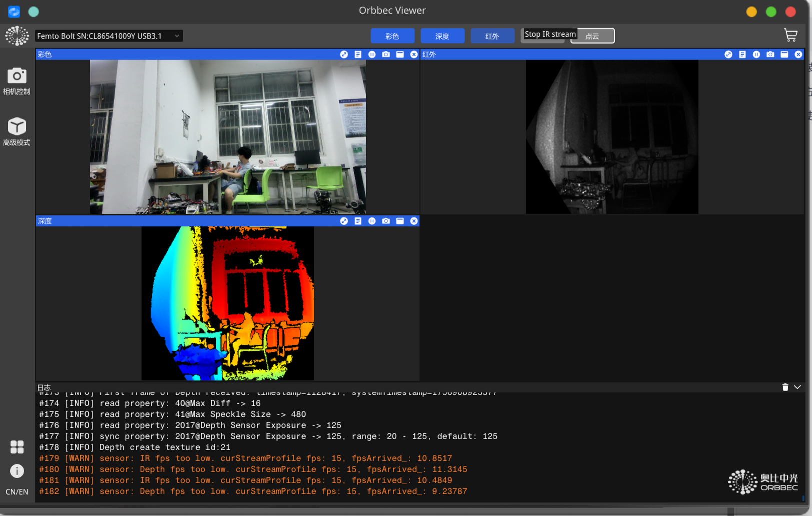Click the depth colormap image view
This screenshot has width=812, height=516.
[228, 303]
